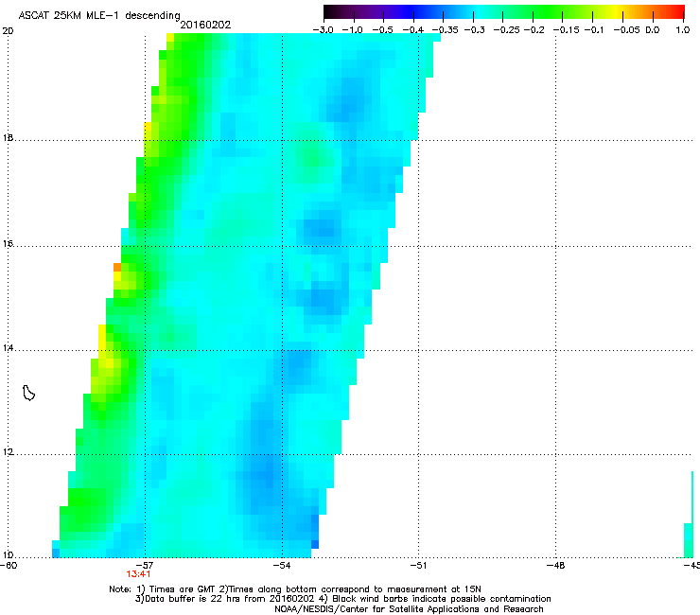
Task: Click the longitude axis label -51
Action: (x=418, y=566)
